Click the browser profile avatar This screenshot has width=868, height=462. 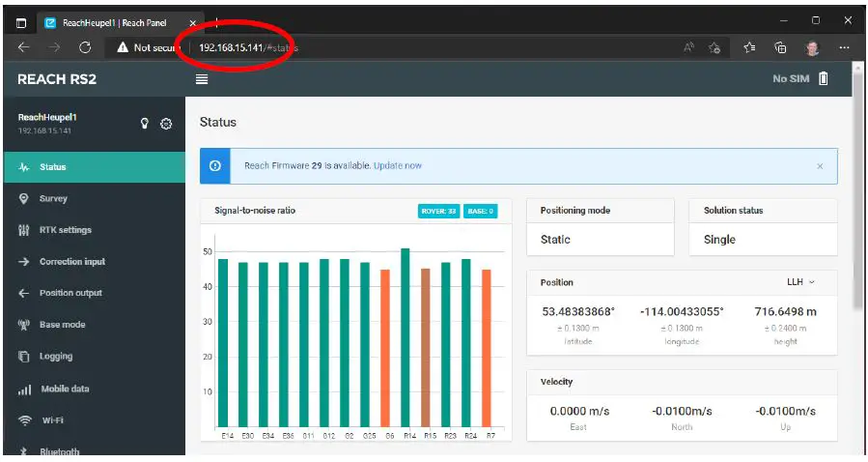coord(812,48)
